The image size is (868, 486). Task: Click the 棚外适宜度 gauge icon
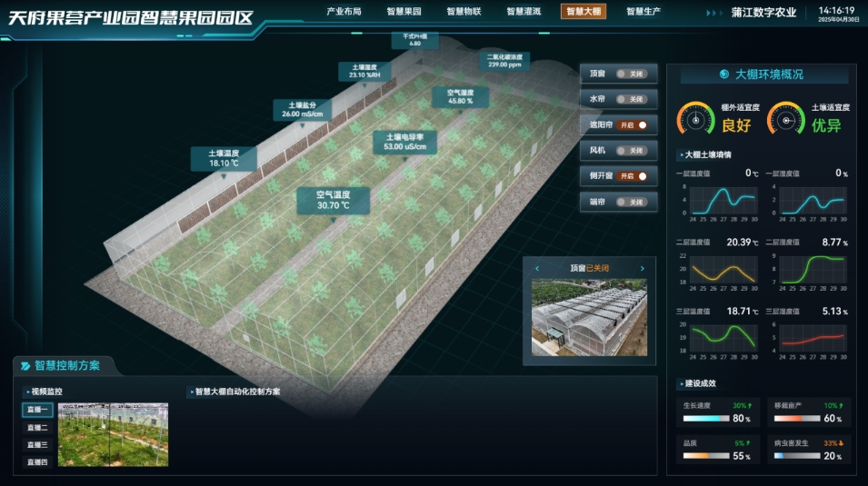pyautogui.click(x=695, y=118)
